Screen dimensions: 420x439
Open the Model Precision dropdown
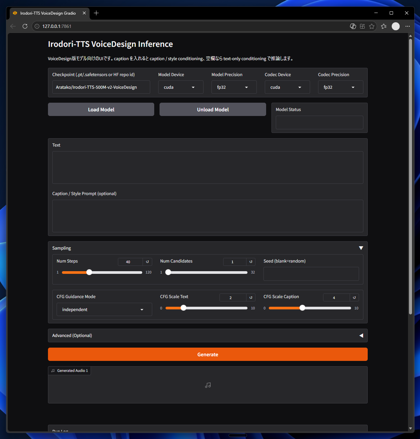[234, 87]
